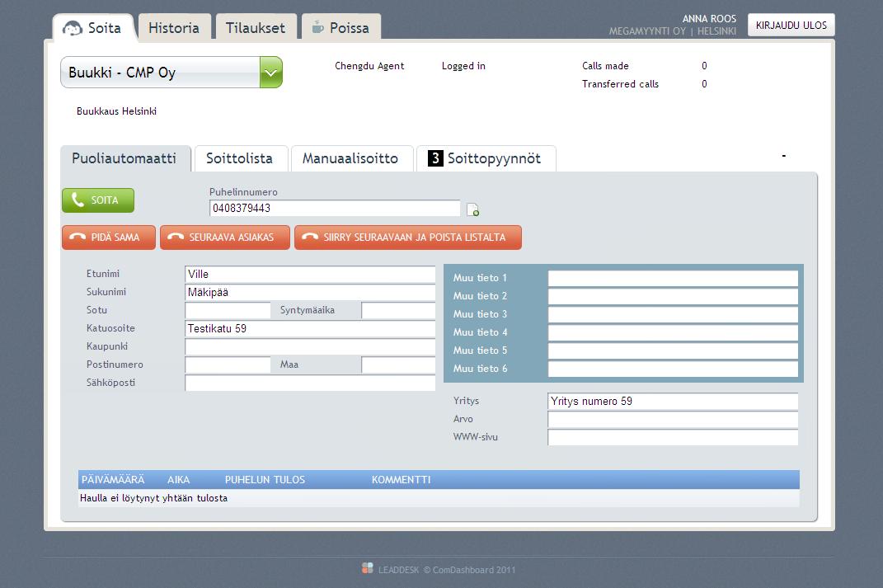Open the Manuaalisoitto tab
The width and height of the screenshot is (883, 588).
[x=351, y=158]
